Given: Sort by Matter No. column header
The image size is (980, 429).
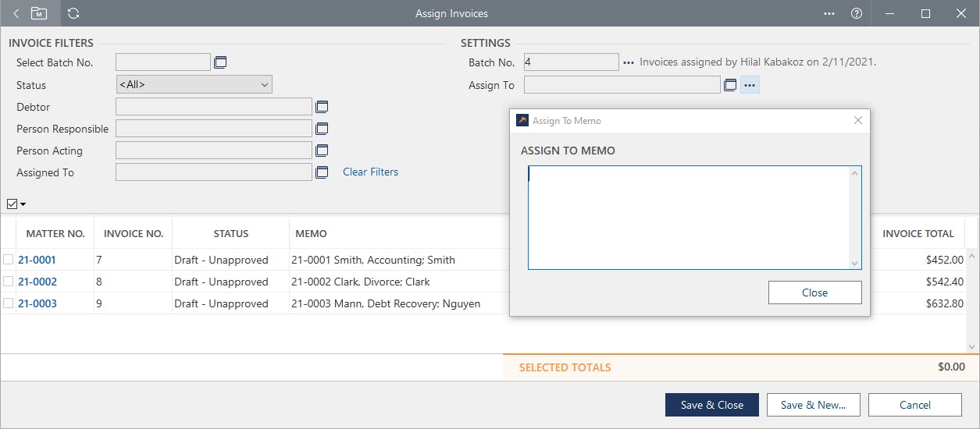Looking at the screenshot, I should tap(55, 233).
